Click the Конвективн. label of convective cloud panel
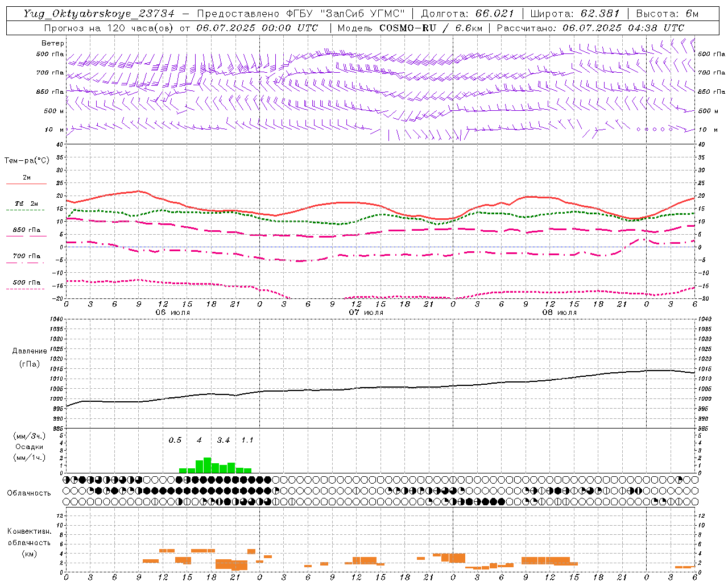Viewport: 728px width, 582px height. pos(30,531)
